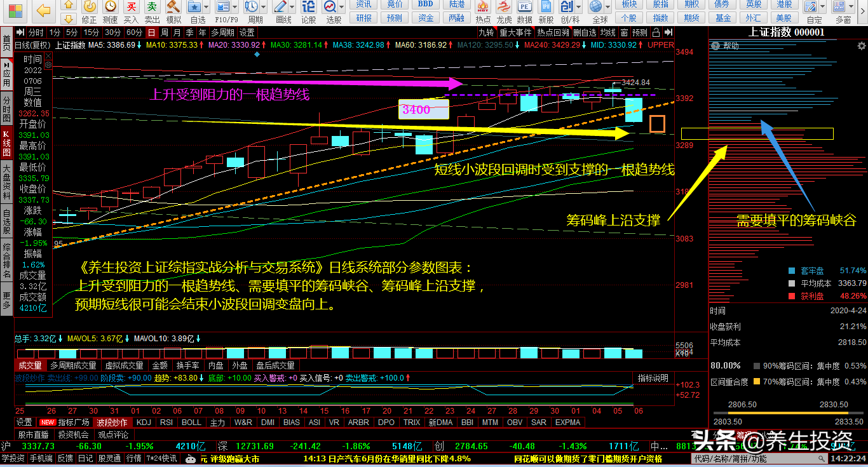
Task: Select the KDJ indicator tab
Action: tap(144, 422)
